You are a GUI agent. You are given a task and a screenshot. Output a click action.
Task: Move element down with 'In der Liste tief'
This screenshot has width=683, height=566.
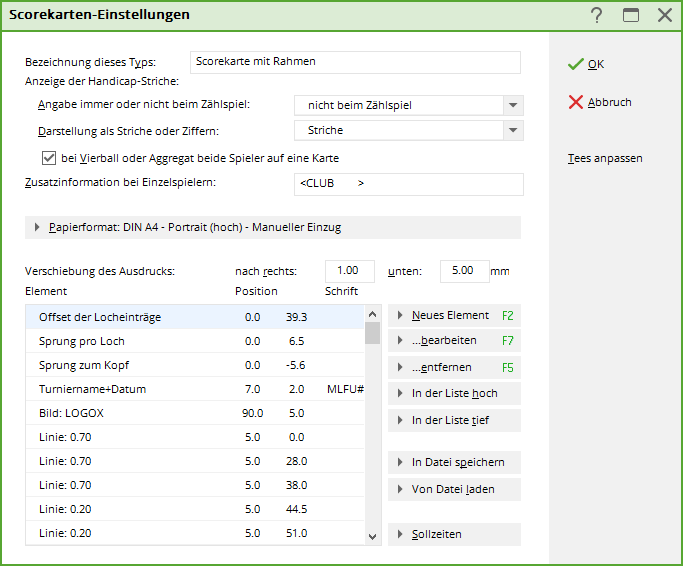pyautogui.click(x=454, y=420)
